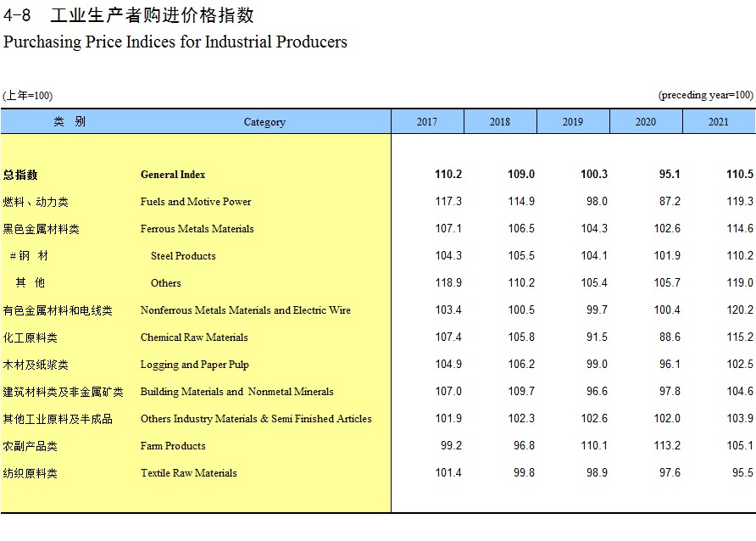Click Fuels 2017 value 117.3
The height and width of the screenshot is (541, 756).
click(x=448, y=201)
